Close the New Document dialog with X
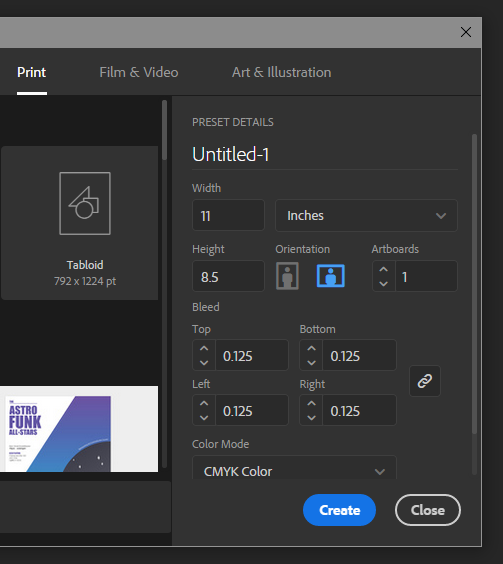 (466, 32)
